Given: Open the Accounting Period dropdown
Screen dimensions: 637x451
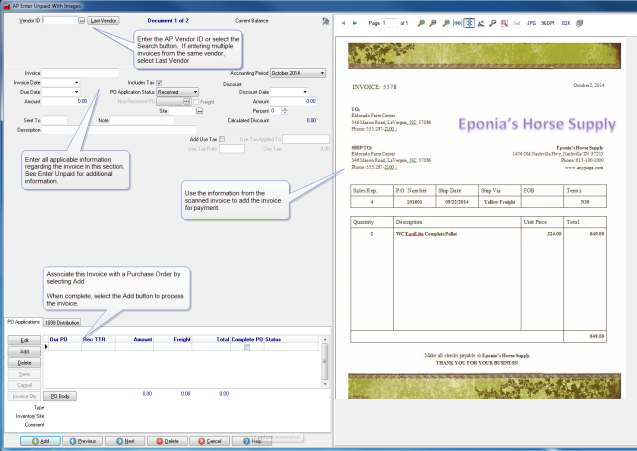Looking at the screenshot, I should coord(321,73).
